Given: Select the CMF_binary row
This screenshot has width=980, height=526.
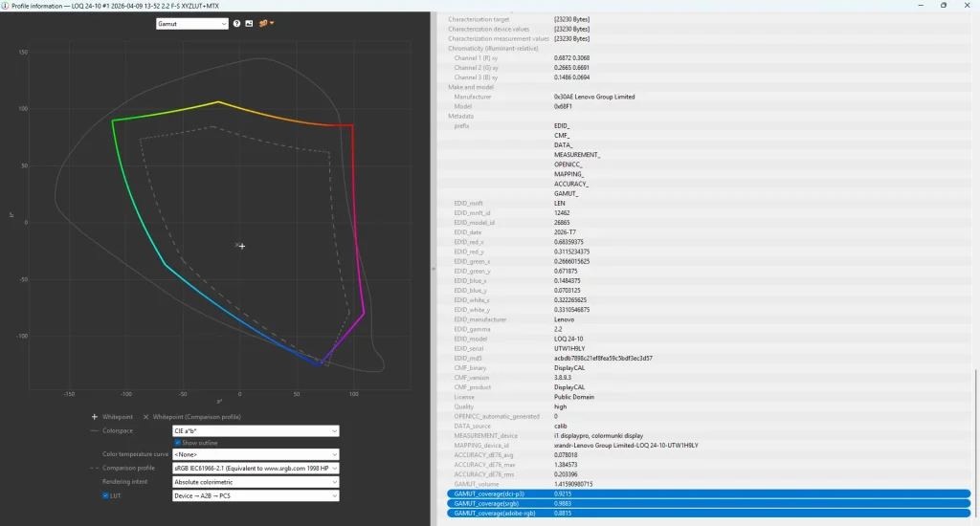Looking at the screenshot, I should coord(709,368).
